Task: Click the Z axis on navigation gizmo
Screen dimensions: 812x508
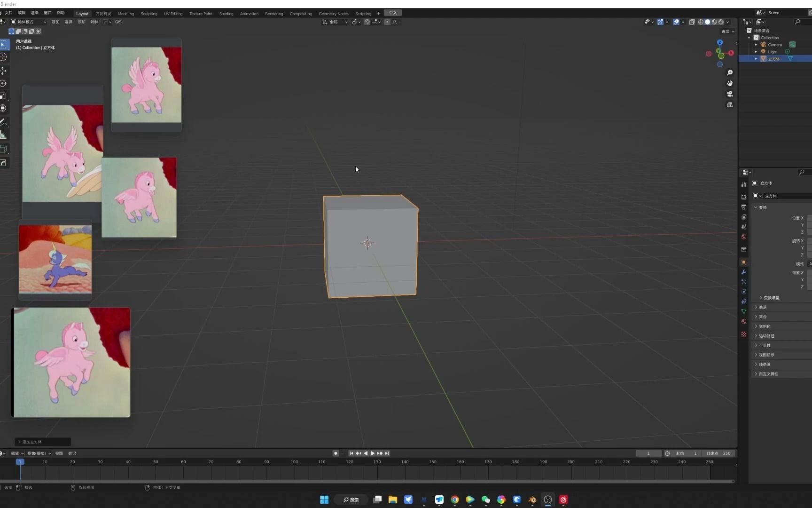Action: point(720,42)
